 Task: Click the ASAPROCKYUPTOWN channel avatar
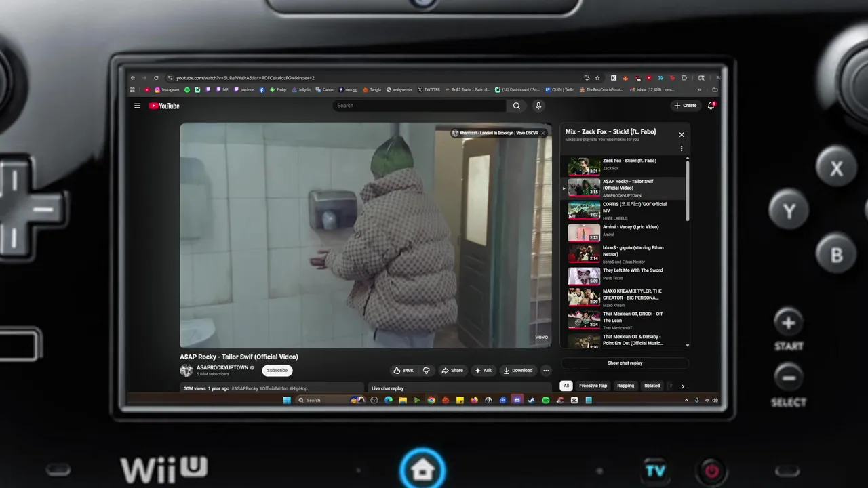tap(186, 371)
